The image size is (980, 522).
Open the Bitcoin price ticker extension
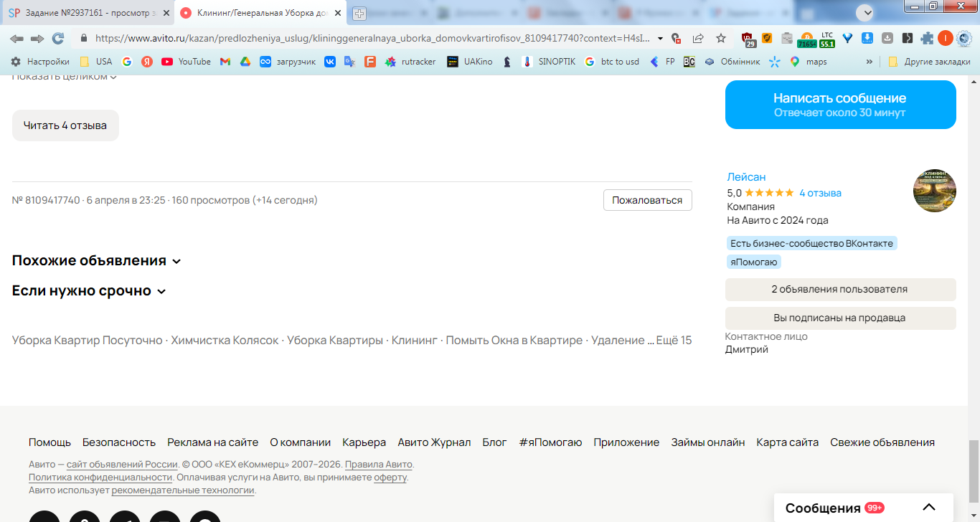[x=807, y=39]
